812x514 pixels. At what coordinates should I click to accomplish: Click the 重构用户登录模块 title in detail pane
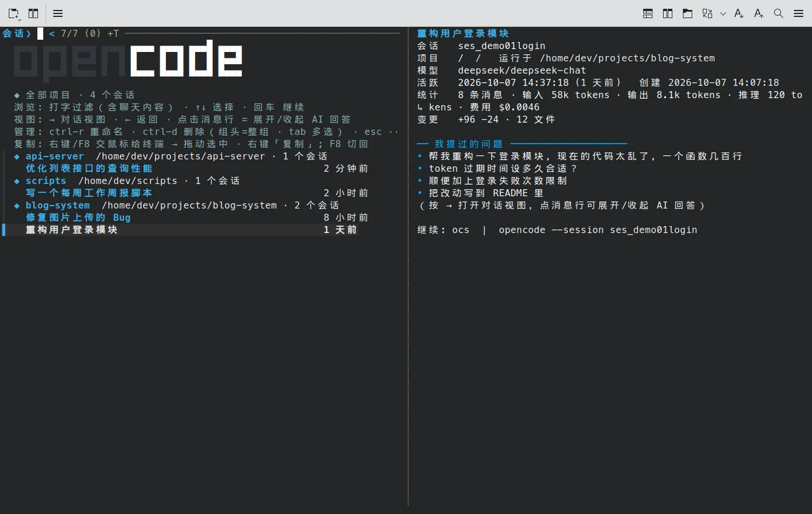(463, 33)
